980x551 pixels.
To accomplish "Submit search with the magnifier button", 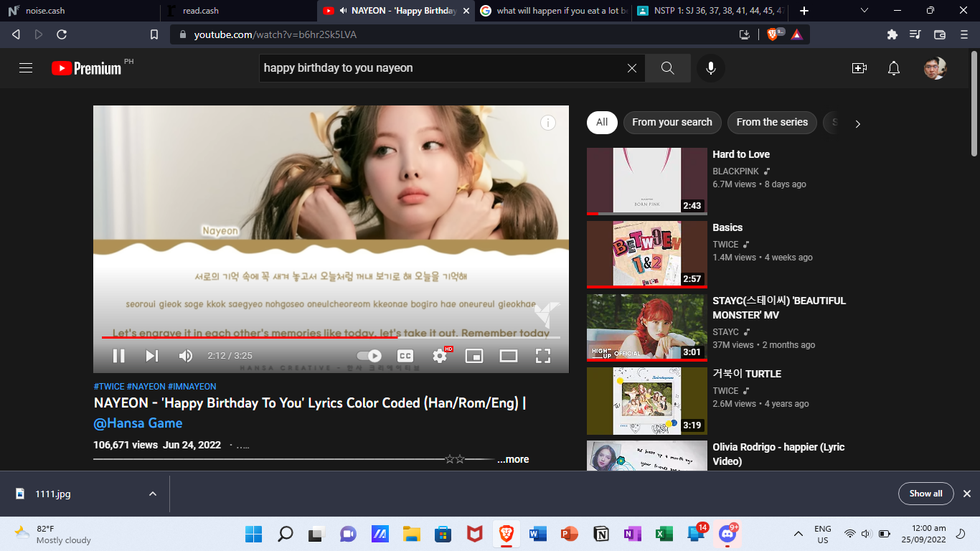I will [x=668, y=68].
